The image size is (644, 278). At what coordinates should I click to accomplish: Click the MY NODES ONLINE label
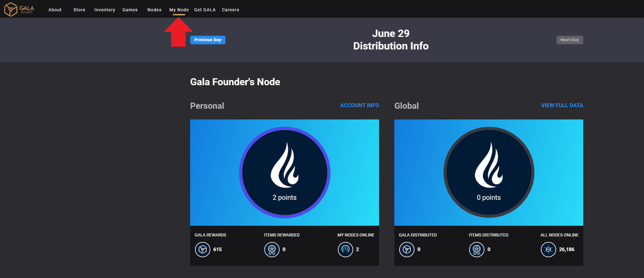pos(355,235)
